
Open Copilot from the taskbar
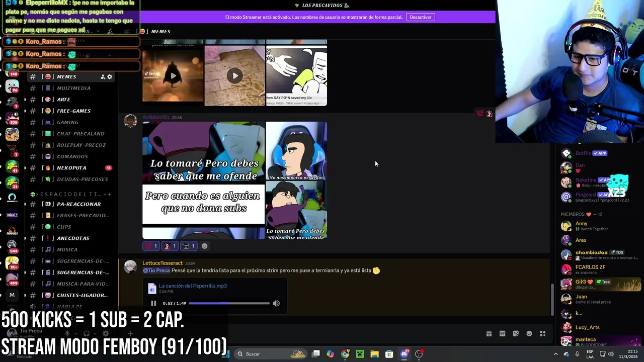click(330, 354)
